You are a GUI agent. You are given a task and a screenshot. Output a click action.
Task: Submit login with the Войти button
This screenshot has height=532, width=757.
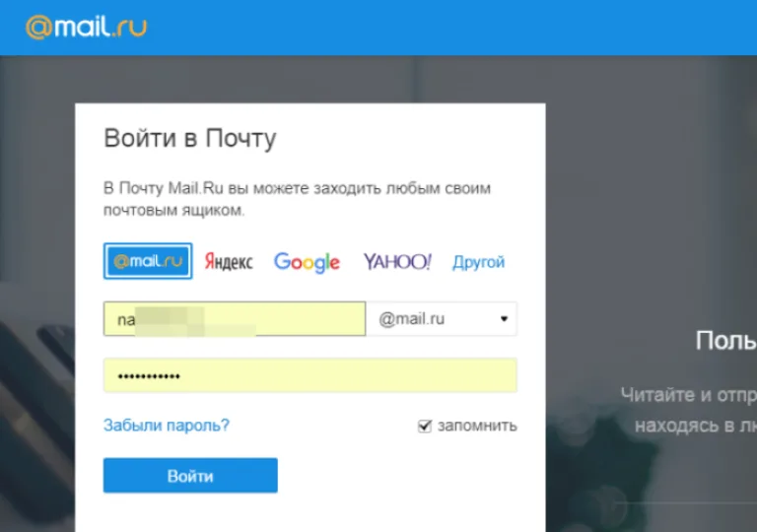190,476
